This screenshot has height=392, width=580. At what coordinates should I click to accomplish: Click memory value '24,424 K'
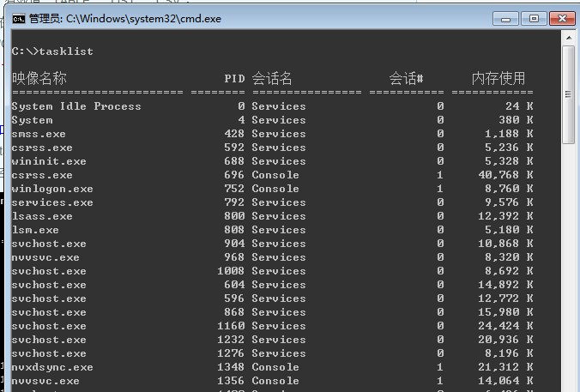pos(505,326)
